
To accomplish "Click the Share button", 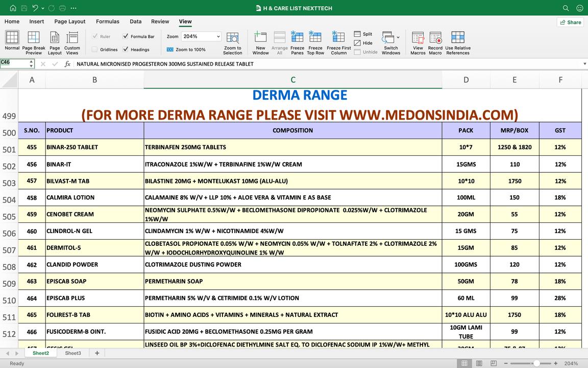I will click(x=570, y=22).
